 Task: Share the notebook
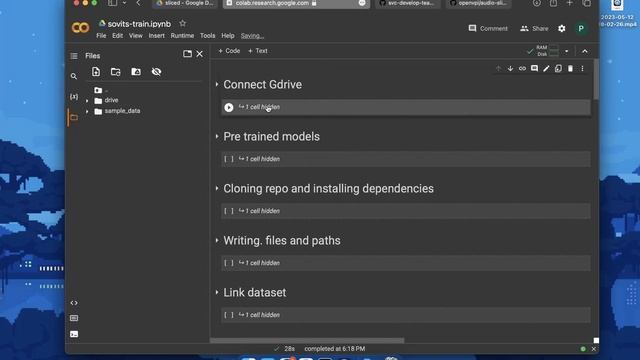pos(534,28)
